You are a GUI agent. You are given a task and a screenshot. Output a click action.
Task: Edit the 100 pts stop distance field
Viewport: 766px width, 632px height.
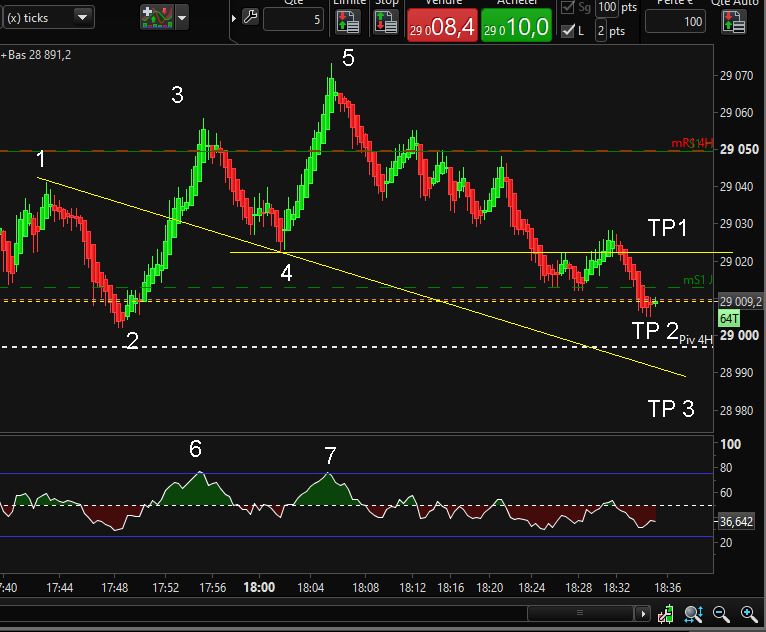(x=607, y=7)
